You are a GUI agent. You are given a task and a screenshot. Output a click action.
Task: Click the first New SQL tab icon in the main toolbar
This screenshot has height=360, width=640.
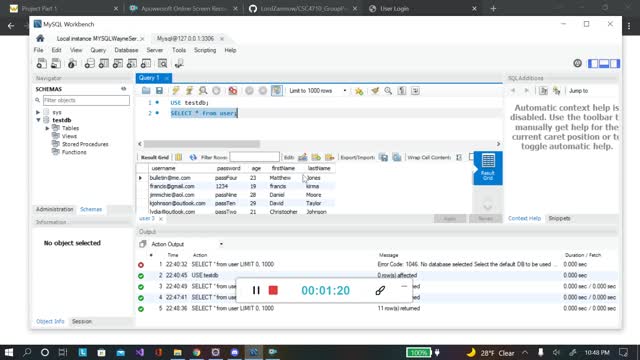pyautogui.click(x=41, y=63)
